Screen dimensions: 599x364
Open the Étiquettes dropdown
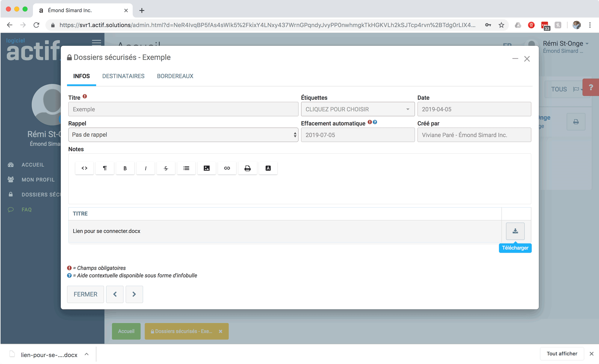tap(358, 109)
